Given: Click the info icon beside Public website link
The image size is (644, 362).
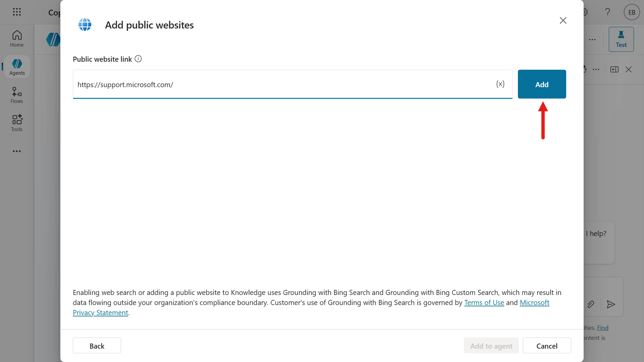Looking at the screenshot, I should coord(138,59).
